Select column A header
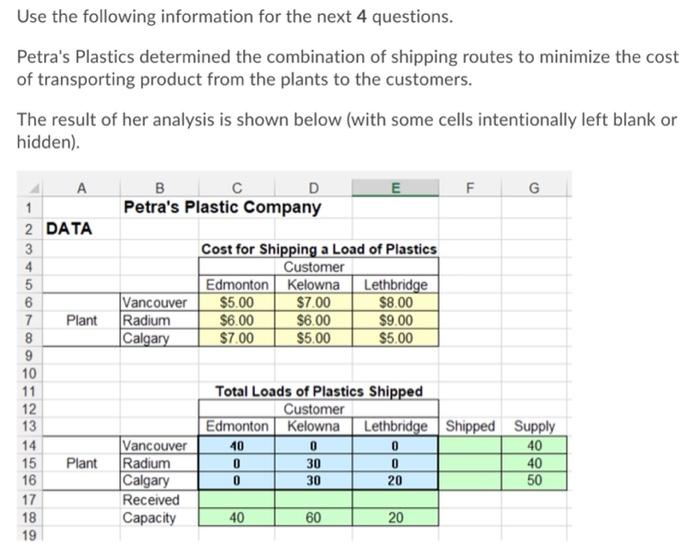The width and height of the screenshot is (700, 550). coord(81,188)
